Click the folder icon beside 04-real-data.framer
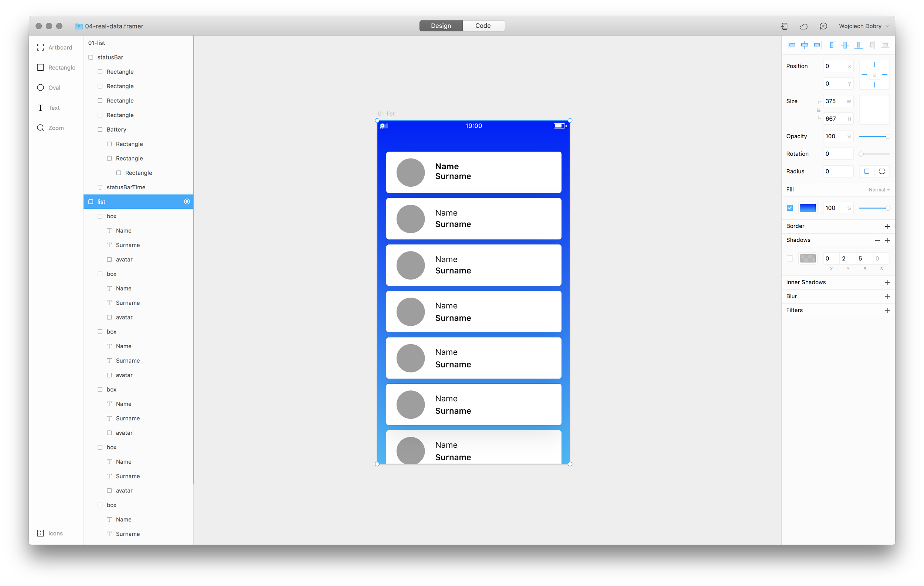The height and width of the screenshot is (586, 924). click(79, 26)
